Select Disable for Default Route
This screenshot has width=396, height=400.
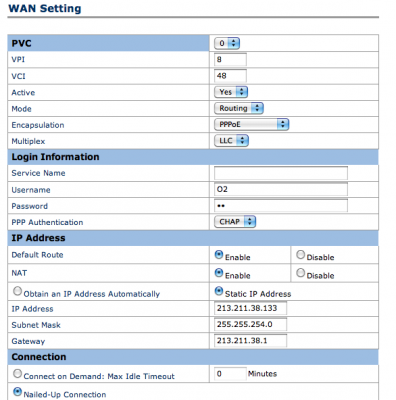click(301, 255)
